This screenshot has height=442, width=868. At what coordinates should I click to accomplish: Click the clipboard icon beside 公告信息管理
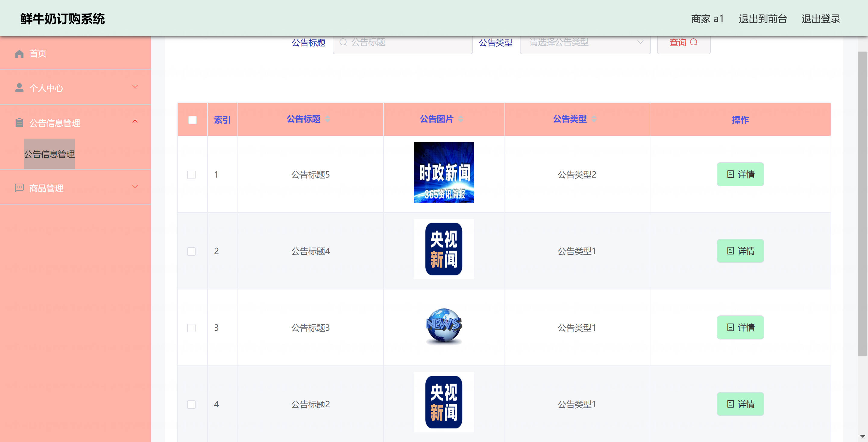(x=19, y=122)
